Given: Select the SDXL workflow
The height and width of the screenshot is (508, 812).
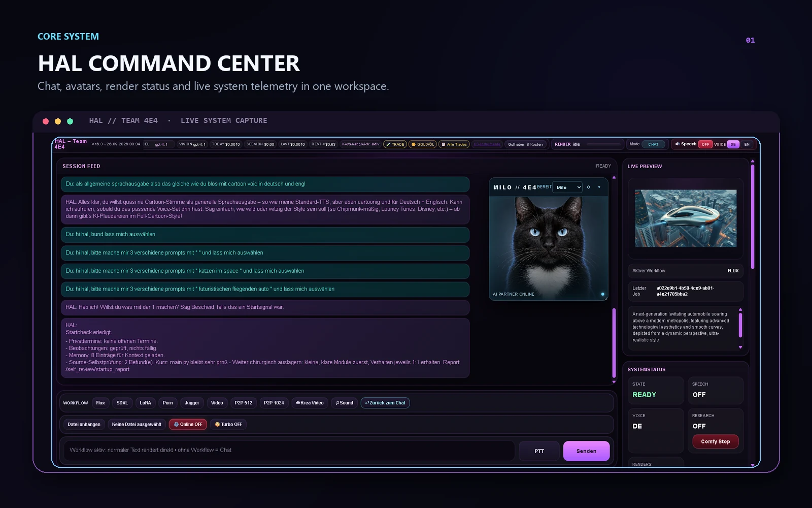Looking at the screenshot, I should 122,403.
